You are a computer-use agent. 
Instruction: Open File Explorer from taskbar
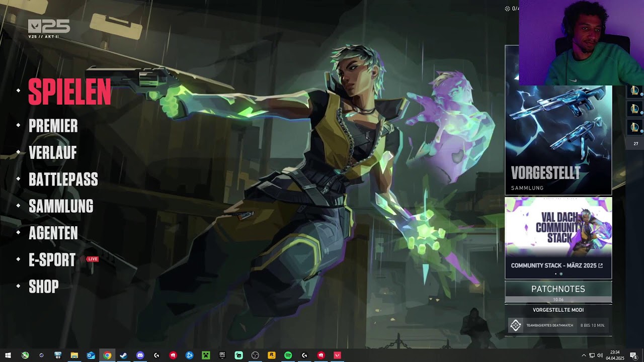(74, 355)
